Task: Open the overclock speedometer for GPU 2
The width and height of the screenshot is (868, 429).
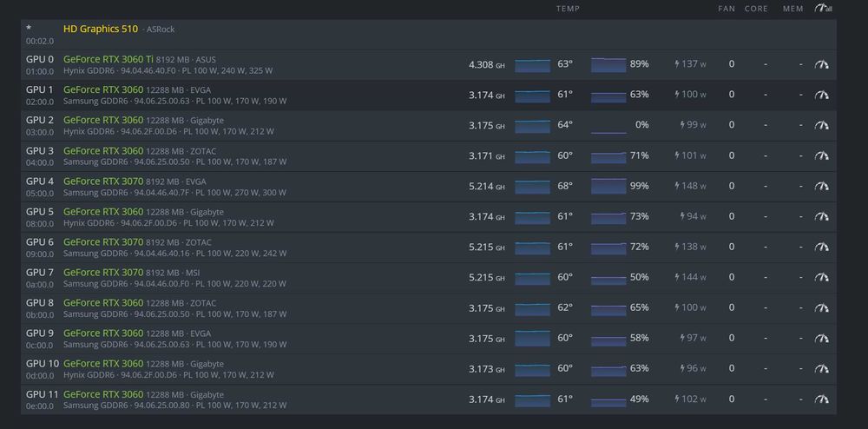Action: tap(821, 125)
